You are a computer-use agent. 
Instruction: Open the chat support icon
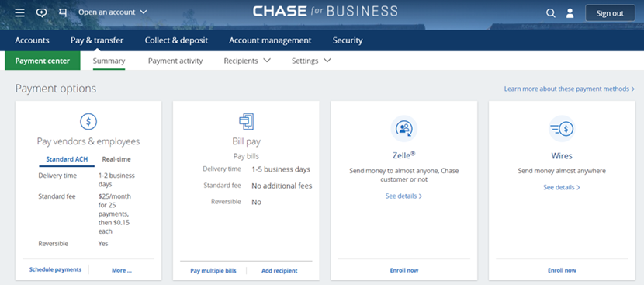(x=41, y=12)
